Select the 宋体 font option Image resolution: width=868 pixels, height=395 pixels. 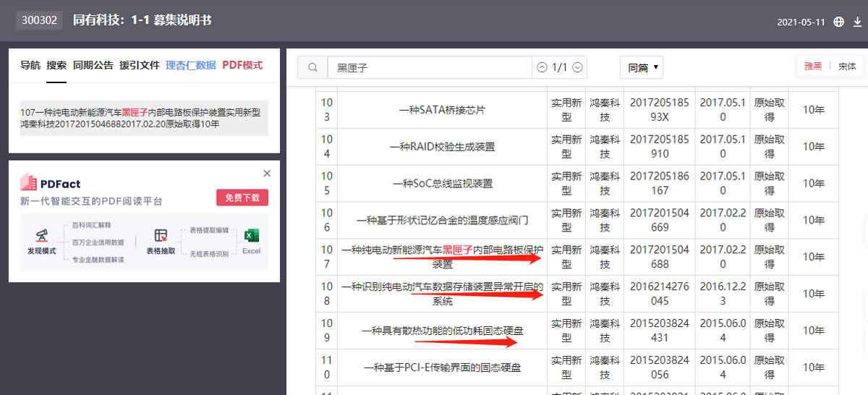click(847, 66)
